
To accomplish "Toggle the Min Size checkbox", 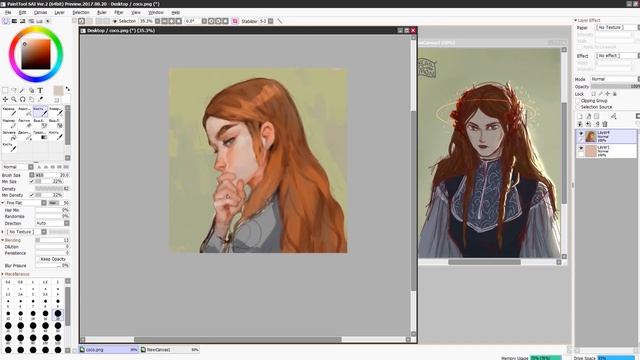I will (x=32, y=181).
